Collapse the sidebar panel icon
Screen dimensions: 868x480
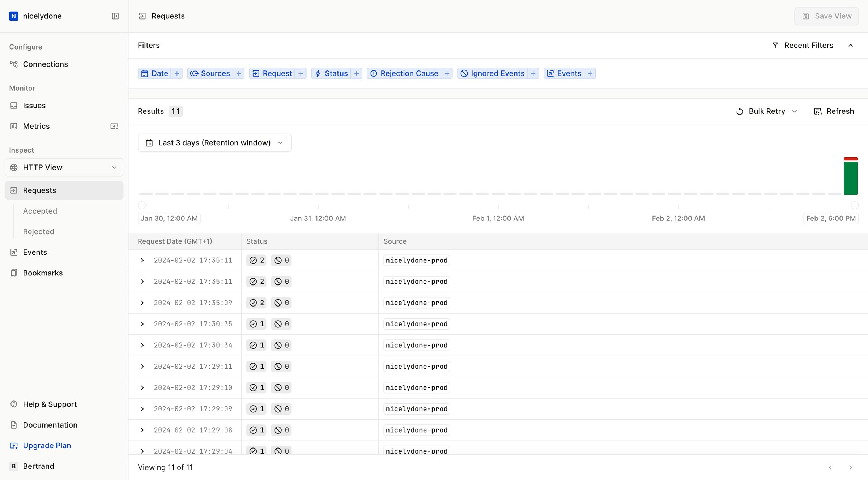(115, 16)
